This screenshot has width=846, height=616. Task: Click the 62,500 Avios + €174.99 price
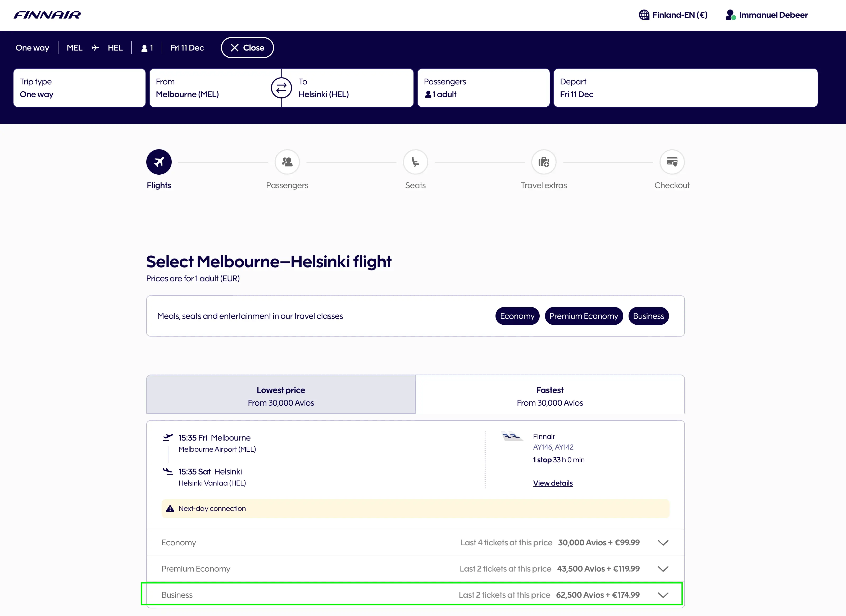(598, 595)
